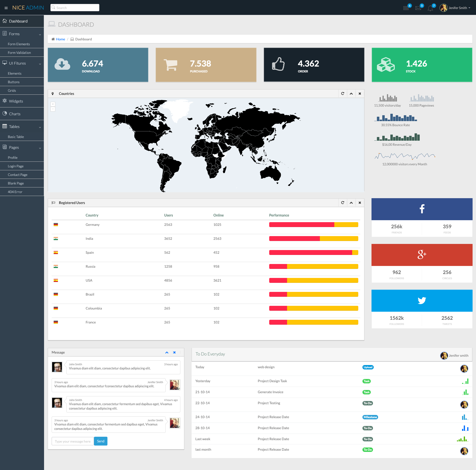
Task: Open the mail envelope notifications icon
Action: pyautogui.click(x=418, y=8)
